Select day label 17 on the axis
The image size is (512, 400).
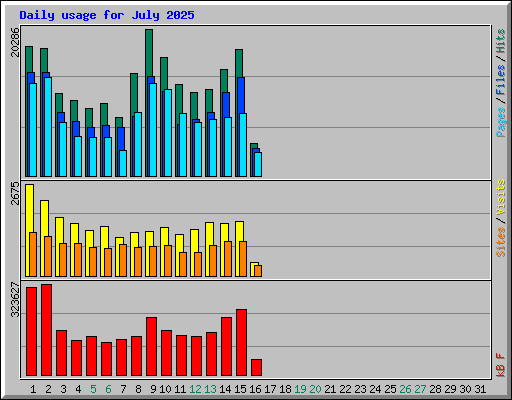coord(270,389)
